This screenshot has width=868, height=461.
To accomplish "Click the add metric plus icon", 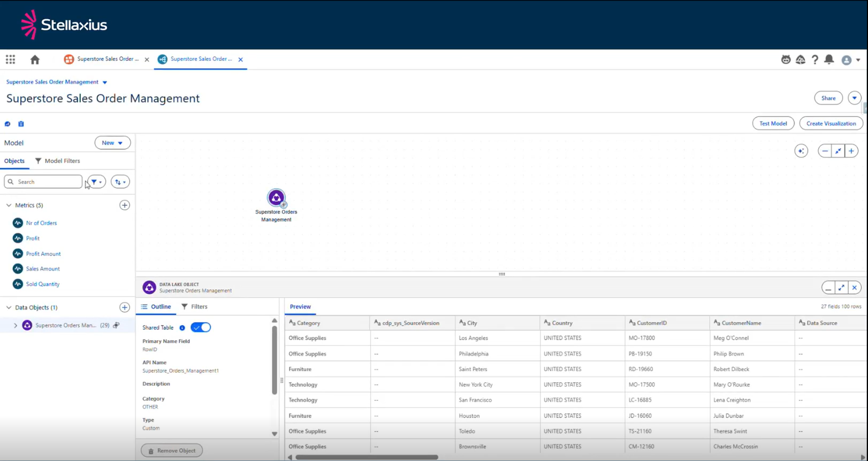I will pos(125,205).
